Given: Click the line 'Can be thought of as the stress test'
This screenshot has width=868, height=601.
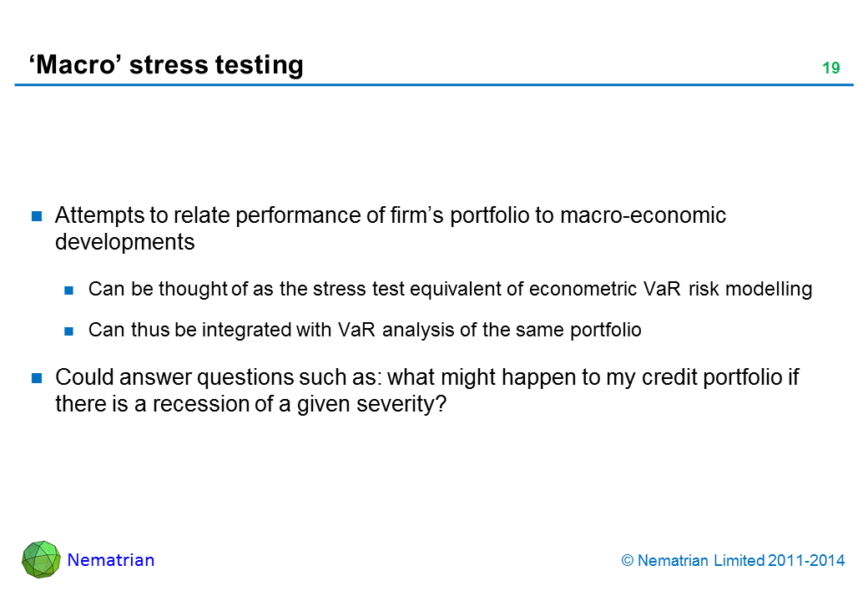Looking at the screenshot, I should pyautogui.click(x=450, y=290).
